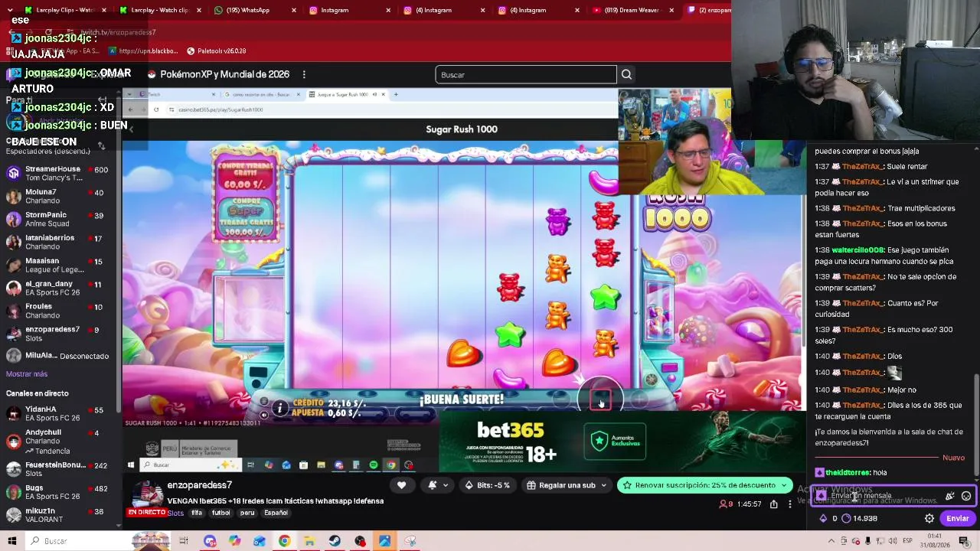This screenshot has height=551, width=980.
Task: Click channel points balance 14.938
Action: coord(859,518)
